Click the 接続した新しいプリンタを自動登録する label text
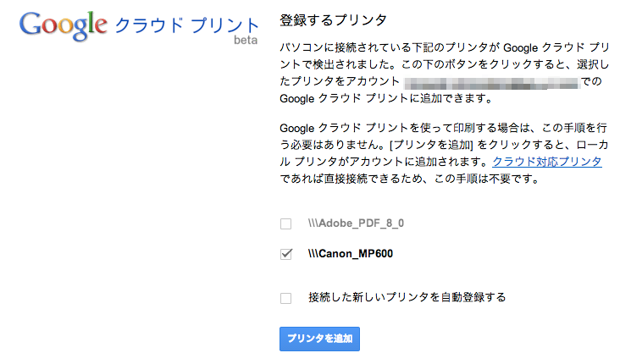631x364 pixels. [x=407, y=297]
